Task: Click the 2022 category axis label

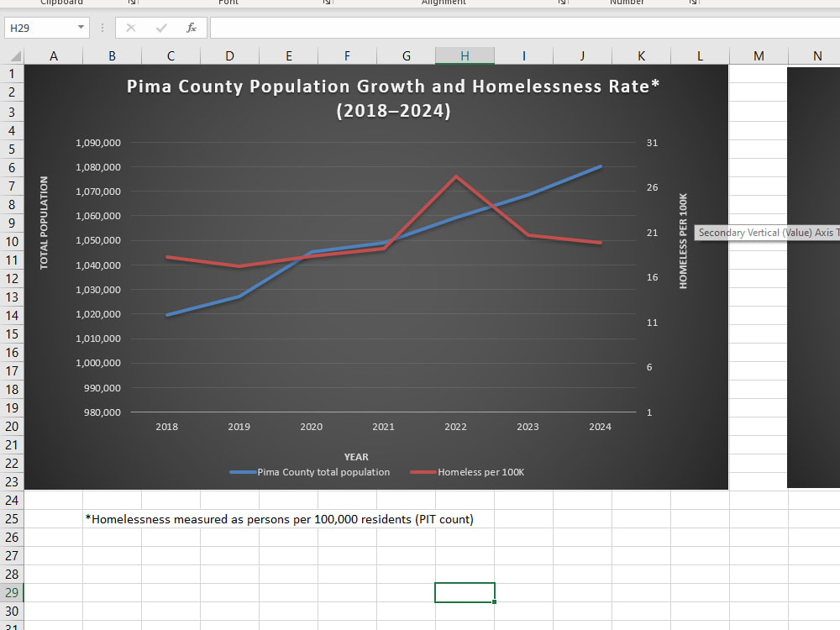Action: click(455, 427)
